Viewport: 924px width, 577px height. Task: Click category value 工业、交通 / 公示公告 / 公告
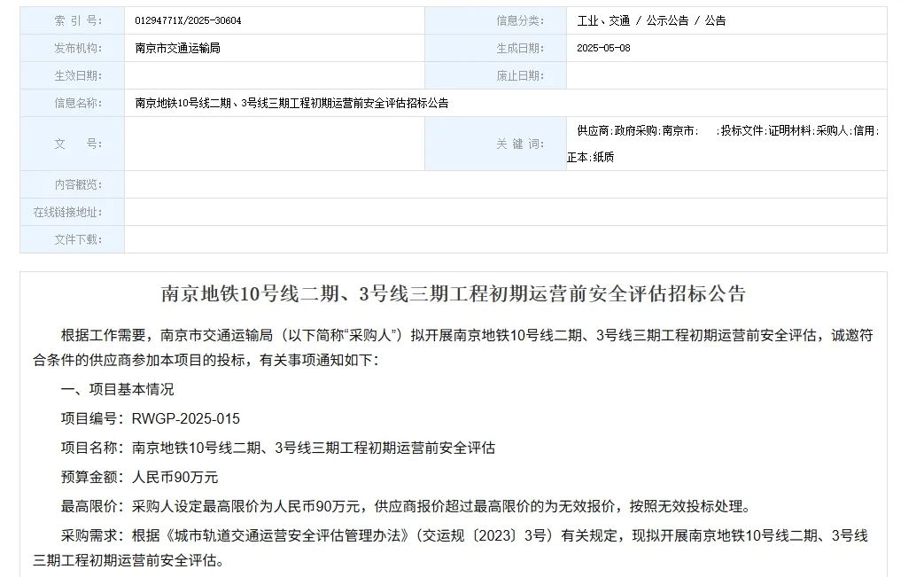point(651,20)
